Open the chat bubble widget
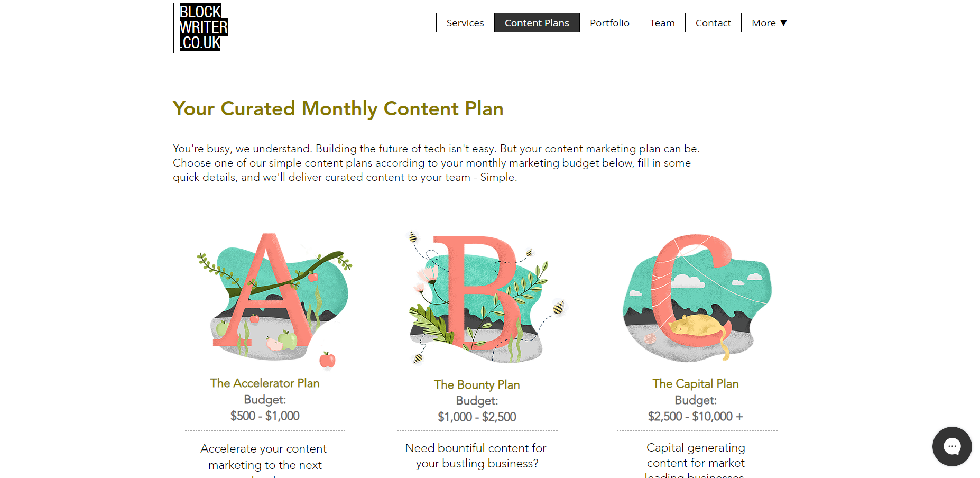The height and width of the screenshot is (478, 980). (x=952, y=447)
